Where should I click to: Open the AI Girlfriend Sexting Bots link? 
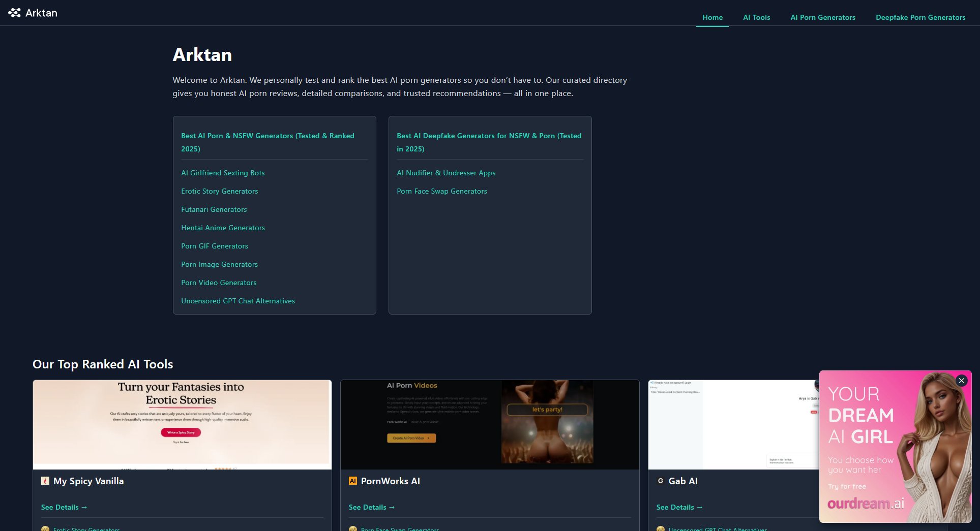(x=223, y=173)
